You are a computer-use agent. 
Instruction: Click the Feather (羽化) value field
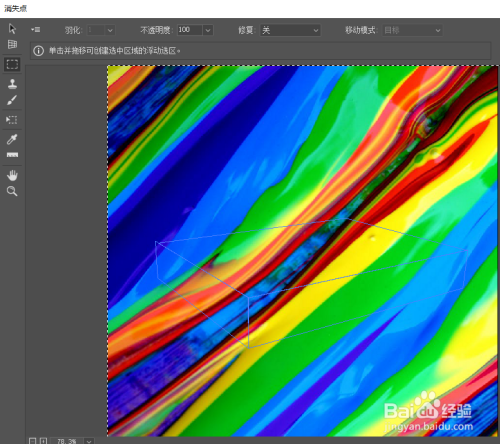click(96, 30)
